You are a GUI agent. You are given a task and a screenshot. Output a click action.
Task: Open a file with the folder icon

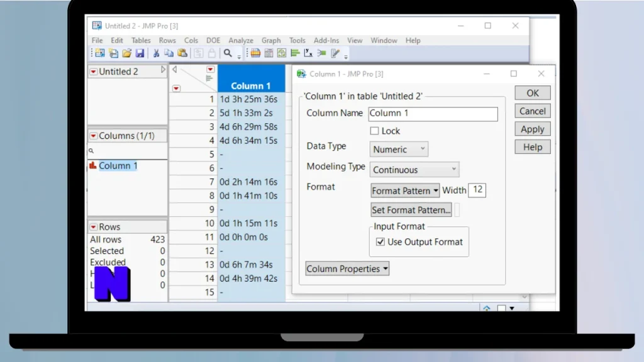coord(127,53)
